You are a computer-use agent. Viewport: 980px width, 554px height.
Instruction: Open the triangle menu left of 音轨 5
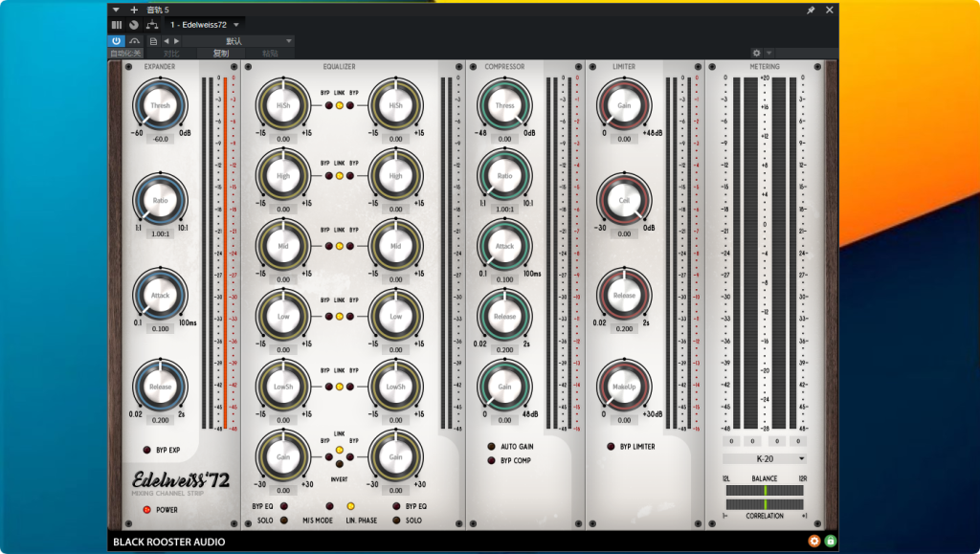pos(116,10)
